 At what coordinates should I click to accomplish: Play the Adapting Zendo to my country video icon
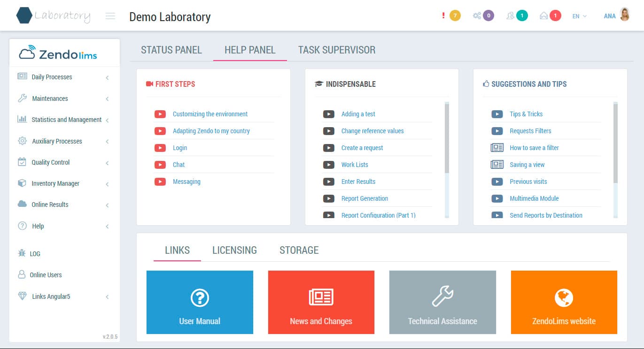(x=160, y=131)
